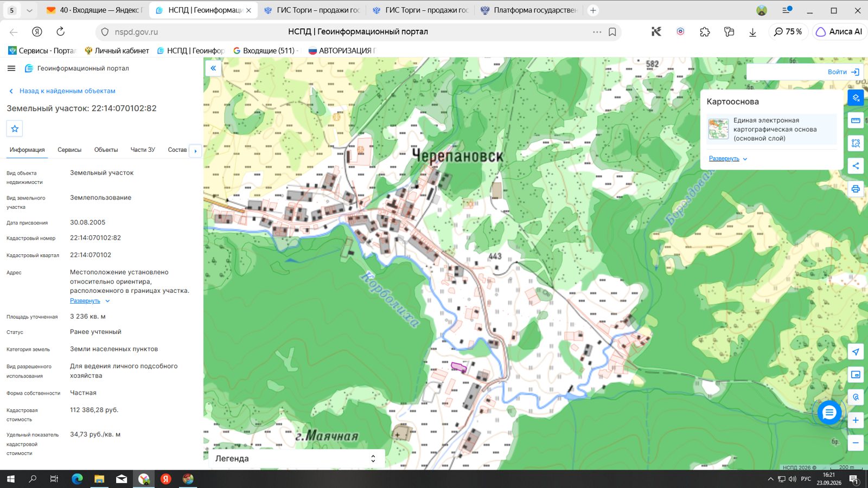
Task: Add parcel to favorites with star icon
Action: tap(15, 129)
